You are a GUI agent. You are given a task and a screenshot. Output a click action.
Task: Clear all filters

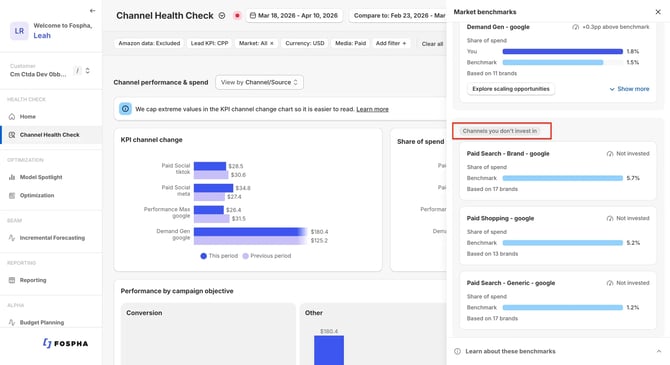[x=432, y=44]
